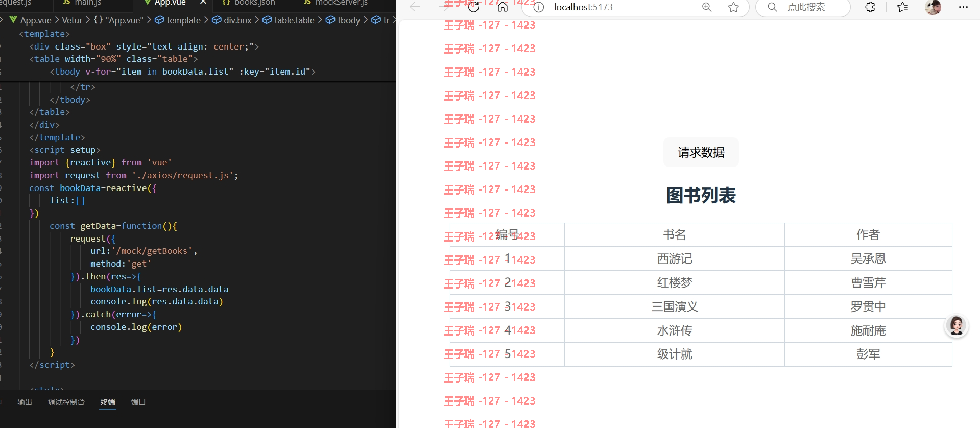Click the 水浒传 table cell

click(675, 330)
